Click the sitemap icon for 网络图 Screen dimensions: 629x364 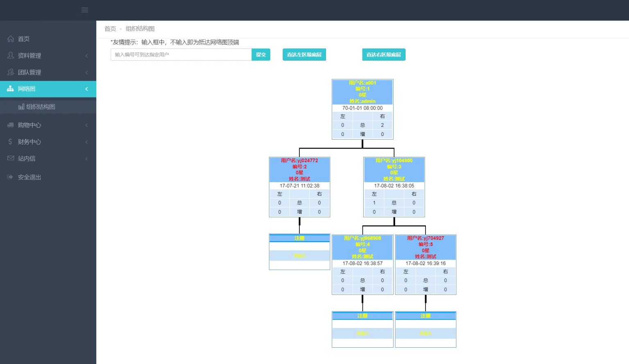(11, 89)
